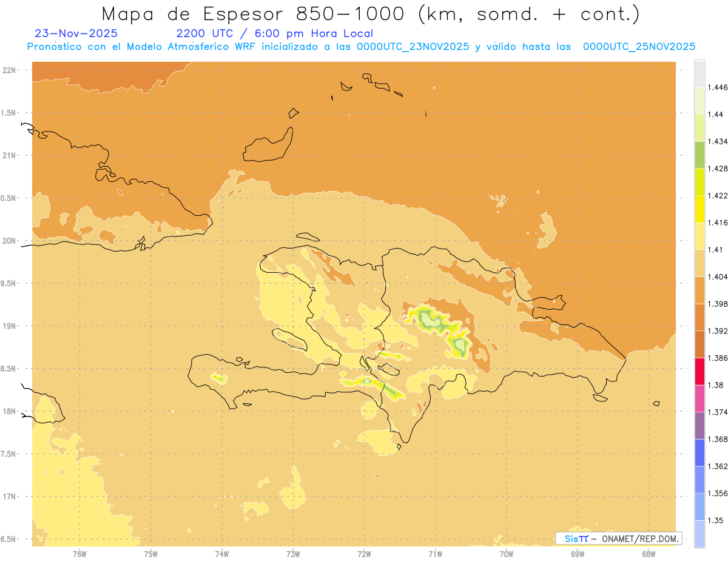The image size is (728, 562).
Task: Click the legend value 1.446
Action: click(x=719, y=87)
